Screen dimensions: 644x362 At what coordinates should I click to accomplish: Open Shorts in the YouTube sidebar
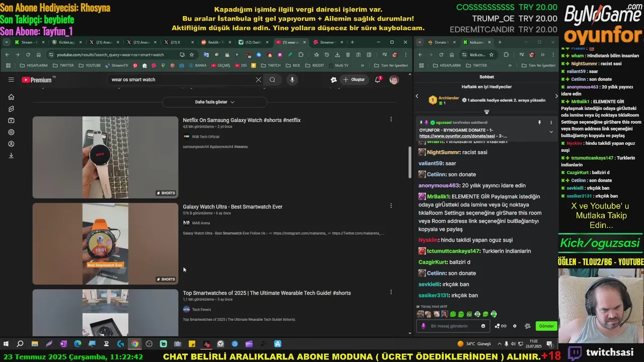[11, 109]
